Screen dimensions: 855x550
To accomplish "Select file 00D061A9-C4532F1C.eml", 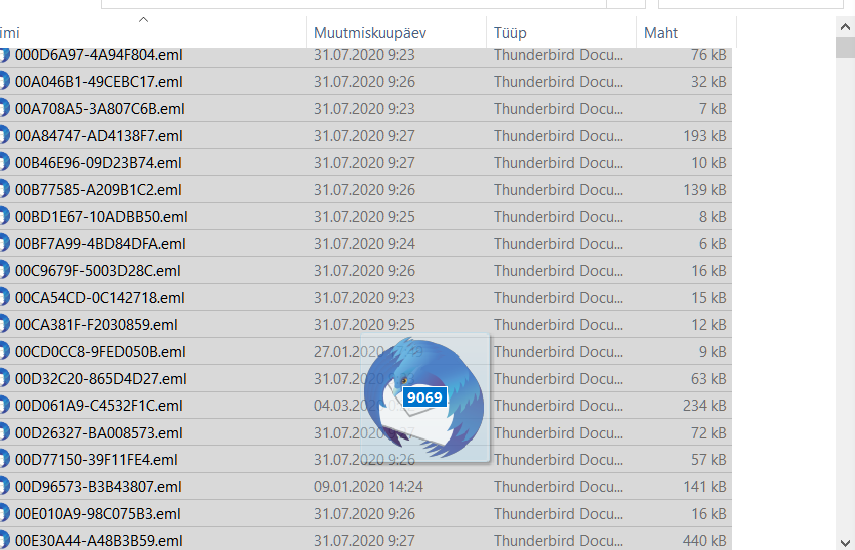I will pyautogui.click(x=99, y=406).
